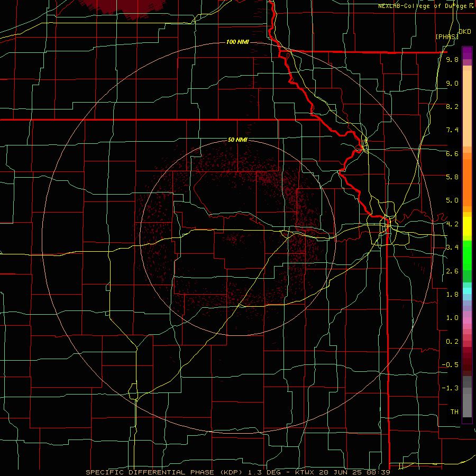Screen dimensions: 476x476
Task: Click the 9.8 value on the scale
Action: pyautogui.click(x=452, y=60)
